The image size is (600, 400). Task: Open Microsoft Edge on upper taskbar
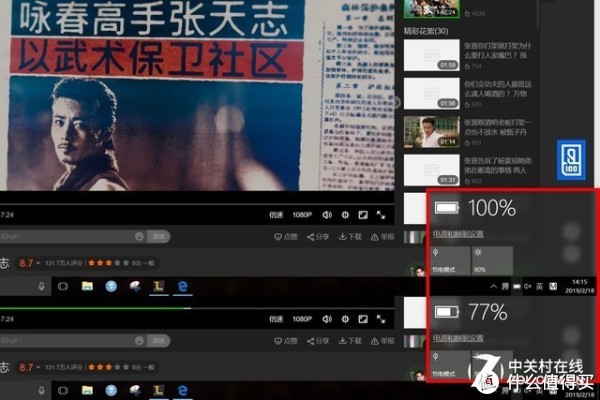click(x=183, y=286)
